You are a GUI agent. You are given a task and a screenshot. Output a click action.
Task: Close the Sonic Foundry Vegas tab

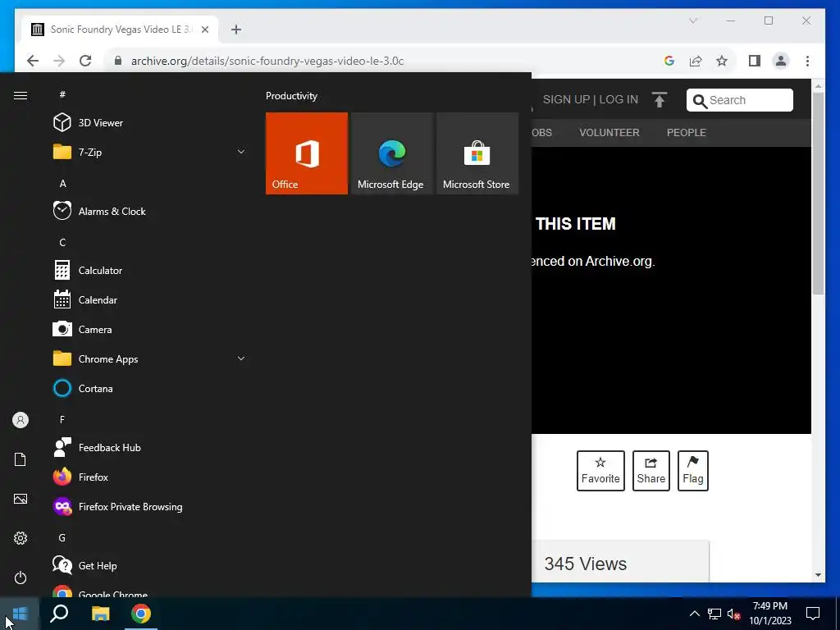pyautogui.click(x=204, y=30)
